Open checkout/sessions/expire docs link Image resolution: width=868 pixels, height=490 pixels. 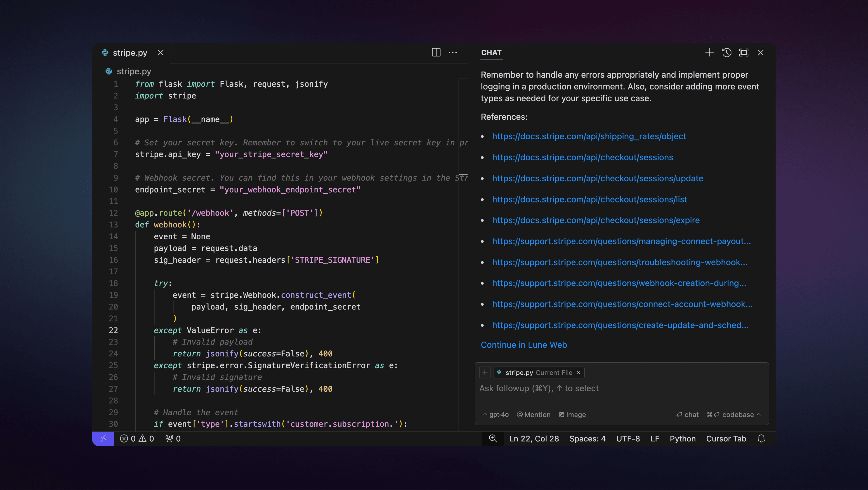coord(596,220)
